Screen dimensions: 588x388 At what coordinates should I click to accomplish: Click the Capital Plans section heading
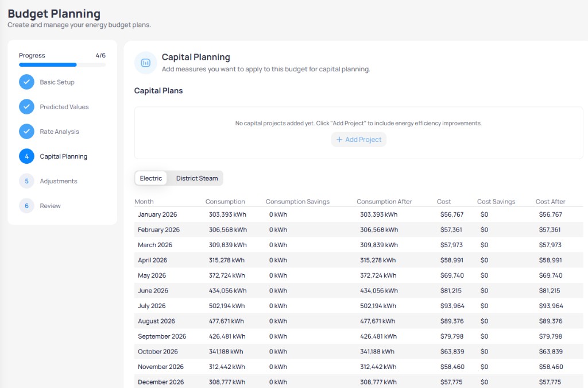[x=158, y=90]
